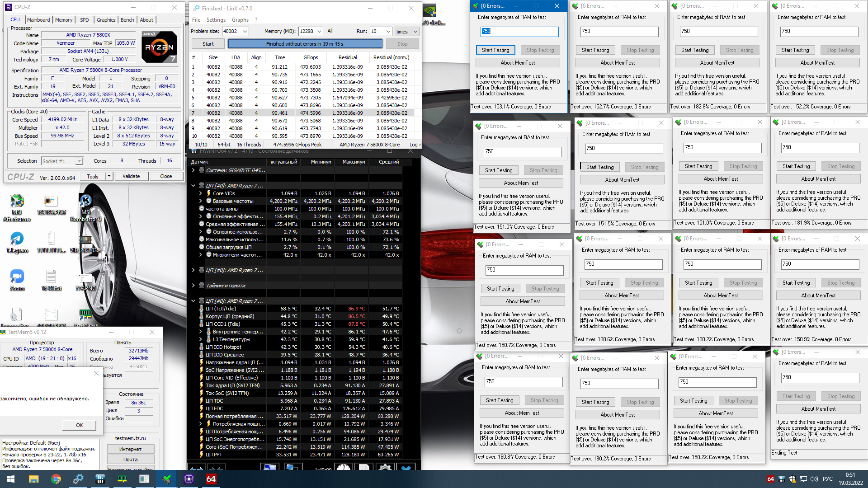This screenshot has width=868, height=488.
Task: Open File Explorer from taskbar
Action: [34, 479]
